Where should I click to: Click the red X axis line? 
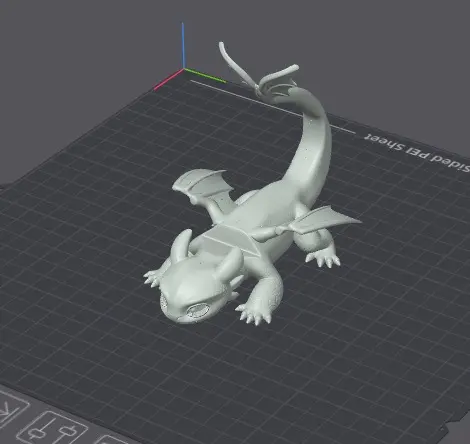[x=168, y=80]
